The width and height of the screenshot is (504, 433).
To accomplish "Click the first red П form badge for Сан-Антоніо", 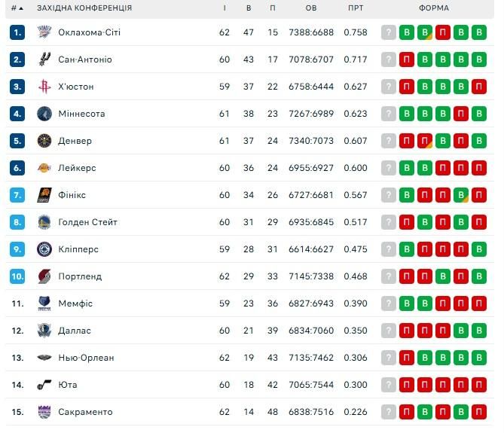I will pyautogui.click(x=407, y=59).
